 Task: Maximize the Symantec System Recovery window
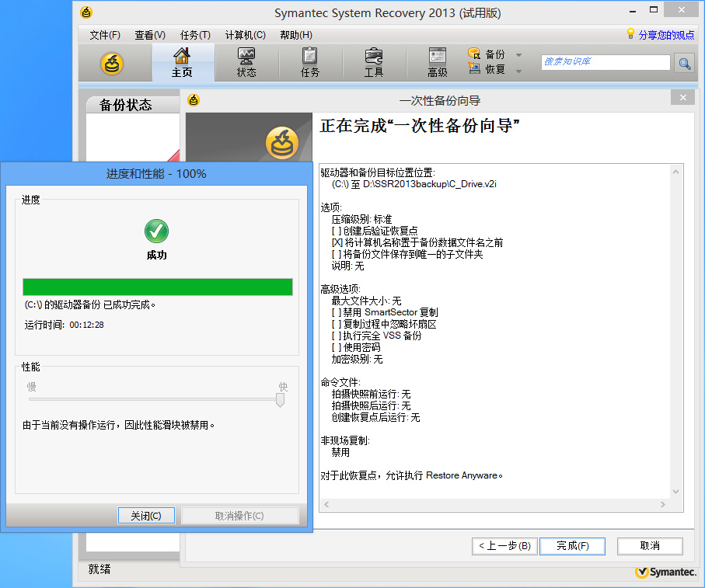tap(654, 9)
